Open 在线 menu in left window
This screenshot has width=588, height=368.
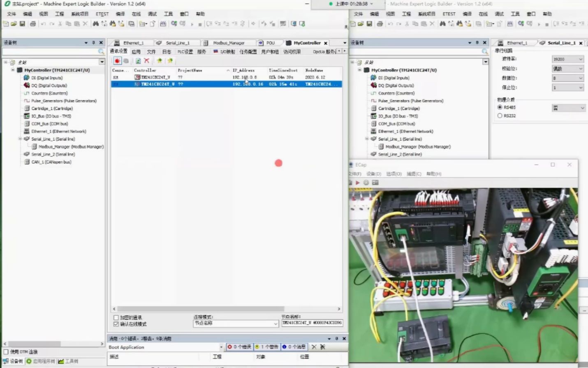136,14
